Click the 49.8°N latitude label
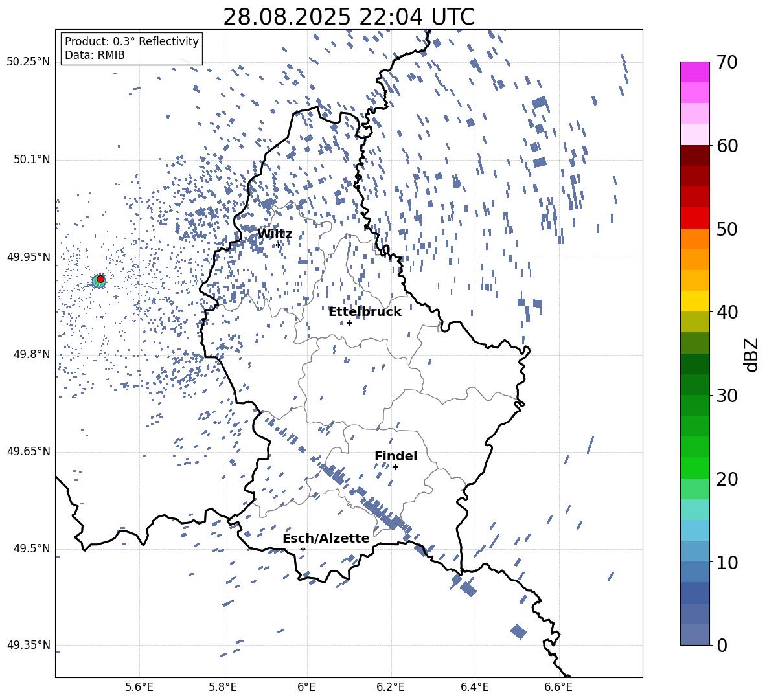The height and width of the screenshot is (700, 767). [x=31, y=354]
